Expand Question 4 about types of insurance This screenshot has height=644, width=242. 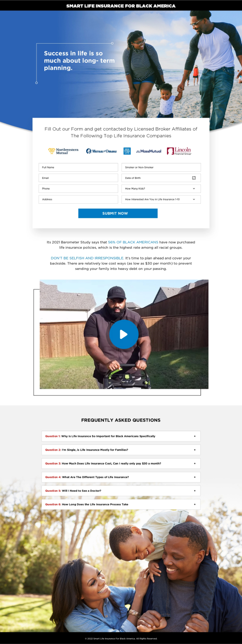pos(121,477)
